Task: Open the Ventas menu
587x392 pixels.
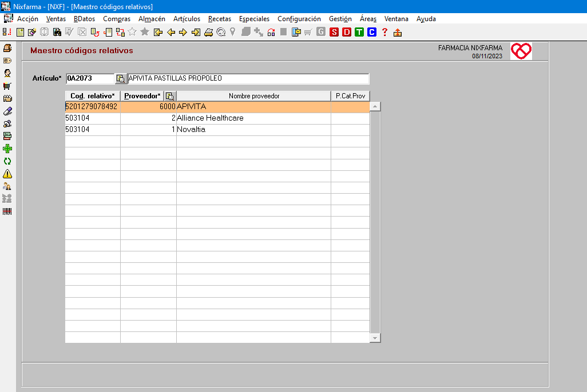Action: [x=55, y=19]
